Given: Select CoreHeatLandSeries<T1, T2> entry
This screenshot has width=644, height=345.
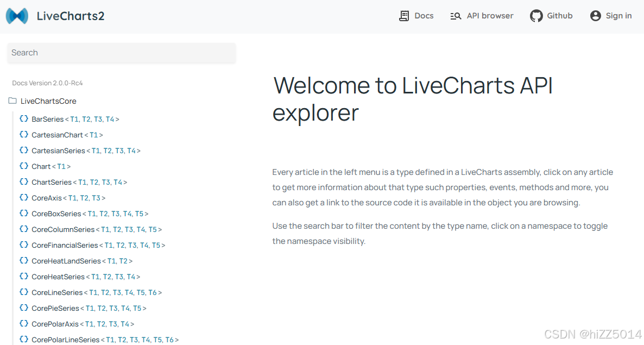Looking at the screenshot, I should (82, 261).
